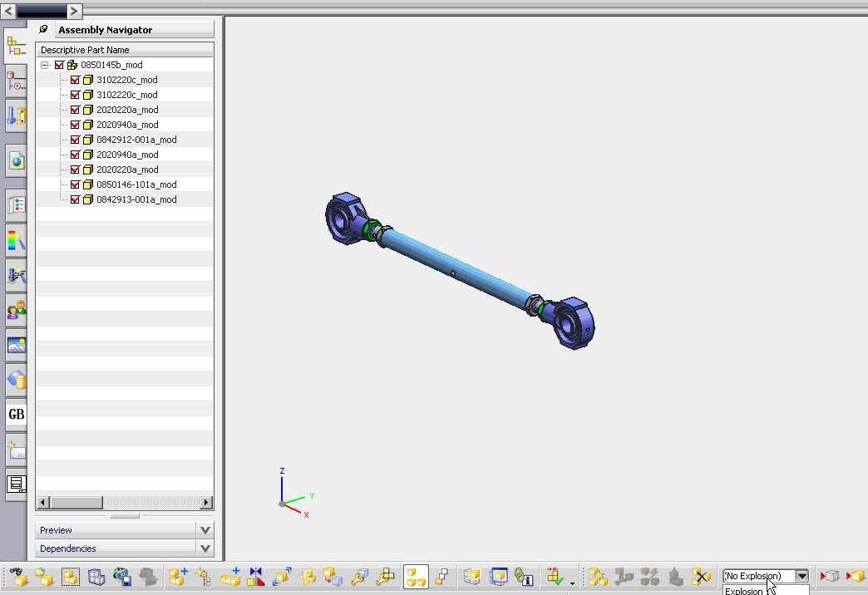This screenshot has height=595, width=868.
Task: Click the wrench with yellow blocks icon
Action: coord(385,577)
